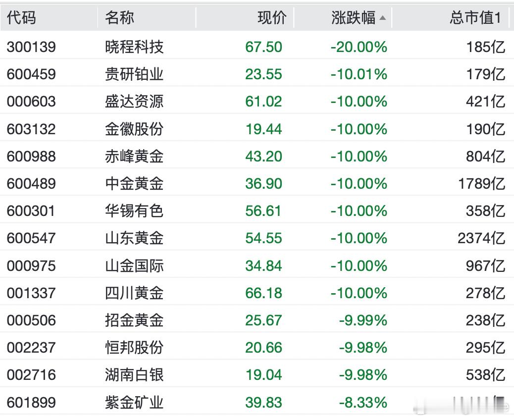Click the 总市值1 column header
This screenshot has height=420, width=514.
(x=475, y=18)
